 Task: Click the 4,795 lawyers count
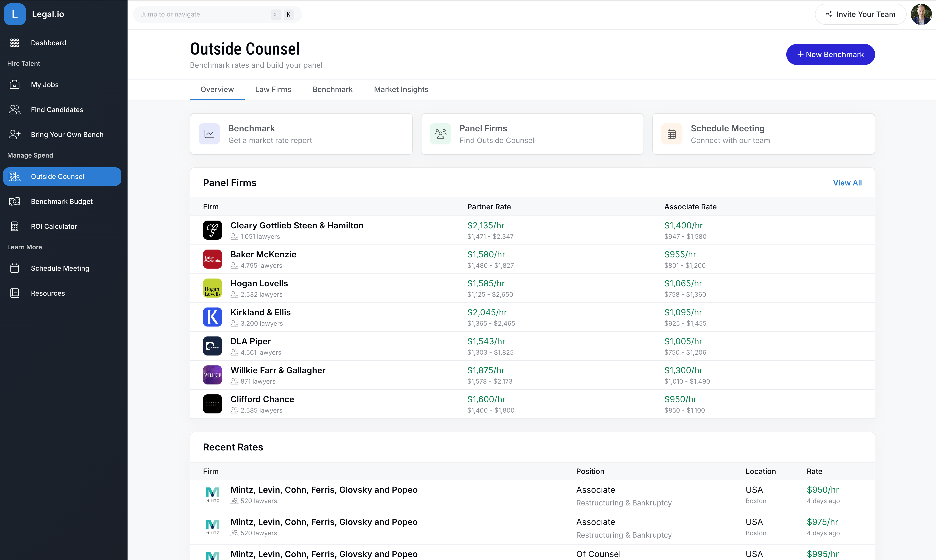261,266
